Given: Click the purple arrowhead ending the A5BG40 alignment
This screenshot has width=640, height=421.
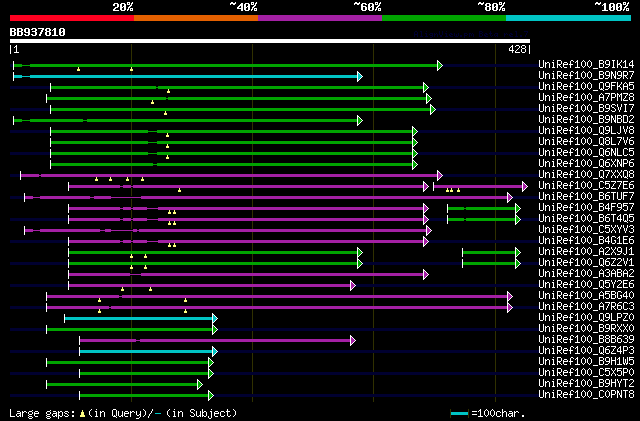Looking at the screenshot, I should (x=510, y=297).
